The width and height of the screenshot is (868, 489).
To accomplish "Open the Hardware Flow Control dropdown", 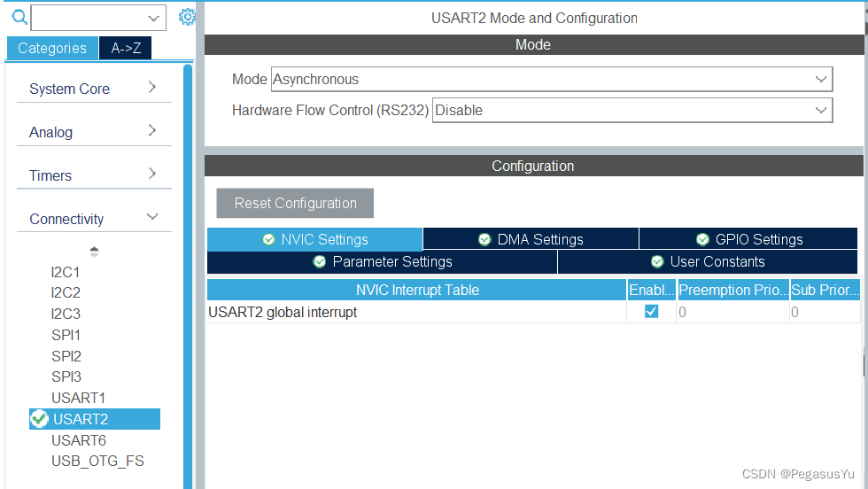I will coord(632,110).
